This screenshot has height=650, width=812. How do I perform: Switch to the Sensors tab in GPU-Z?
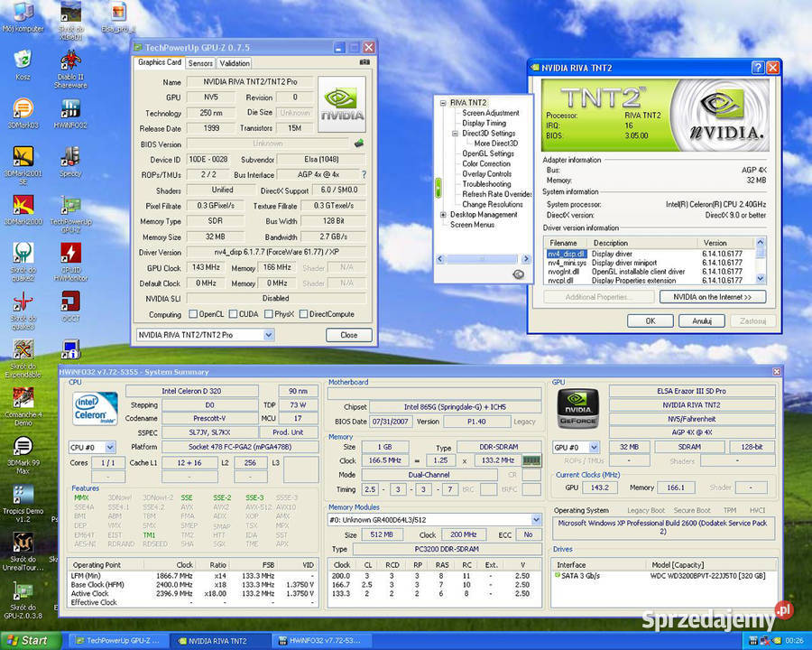[200, 63]
